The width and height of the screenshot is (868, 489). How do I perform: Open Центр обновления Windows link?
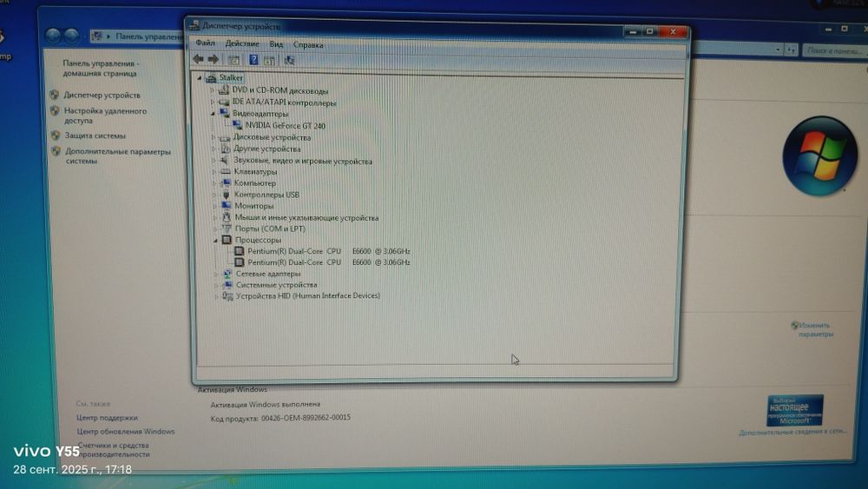[126, 432]
